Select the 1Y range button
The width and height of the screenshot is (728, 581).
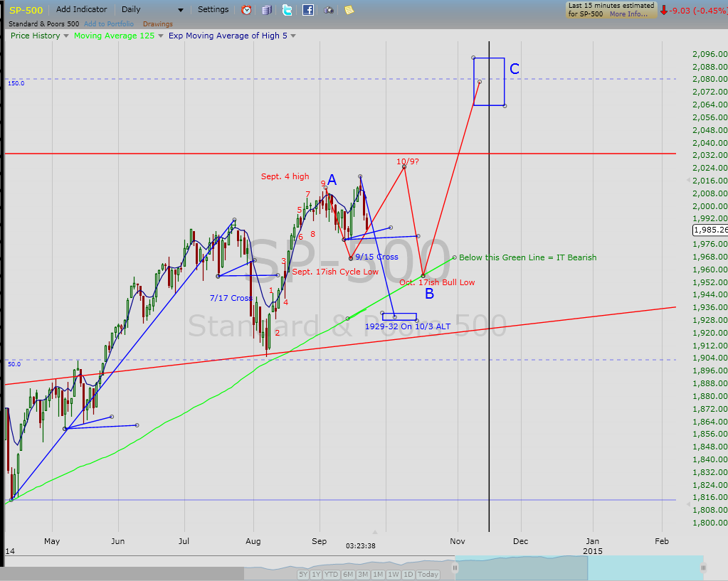click(x=316, y=575)
